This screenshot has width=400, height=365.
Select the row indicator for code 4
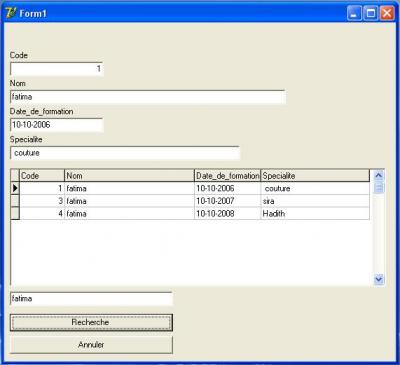[x=15, y=213]
